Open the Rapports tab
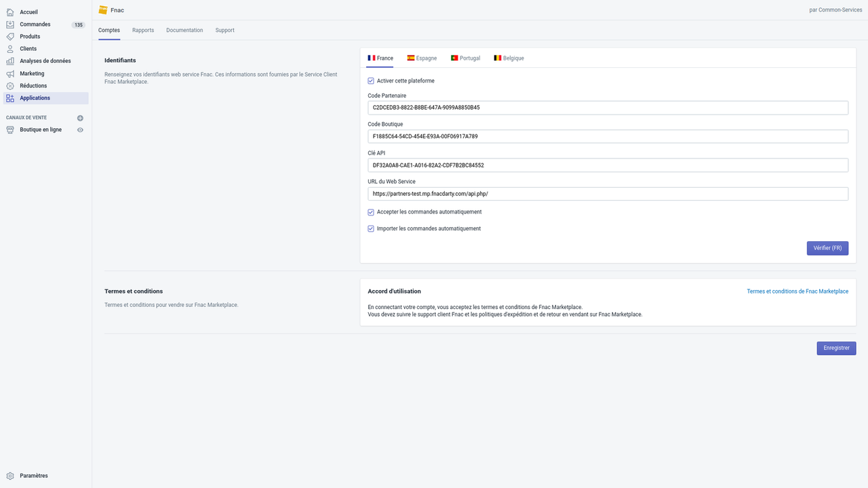This screenshot has width=868, height=488. coord(143,30)
